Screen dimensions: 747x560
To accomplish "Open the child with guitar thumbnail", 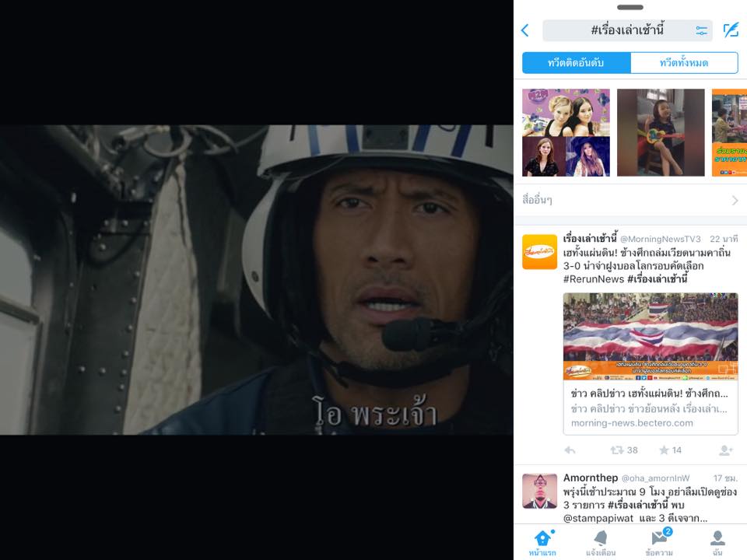I will (x=661, y=132).
